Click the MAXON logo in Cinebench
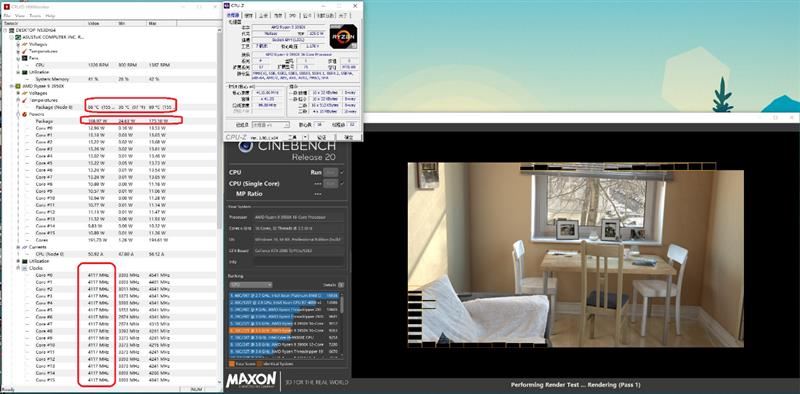Image resolution: width=800 pixels, height=394 pixels. [252, 380]
